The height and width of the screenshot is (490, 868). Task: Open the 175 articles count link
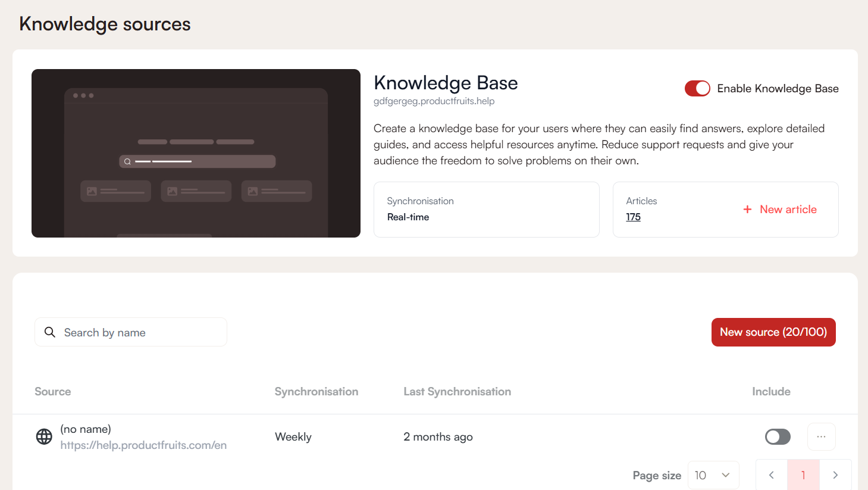(633, 217)
